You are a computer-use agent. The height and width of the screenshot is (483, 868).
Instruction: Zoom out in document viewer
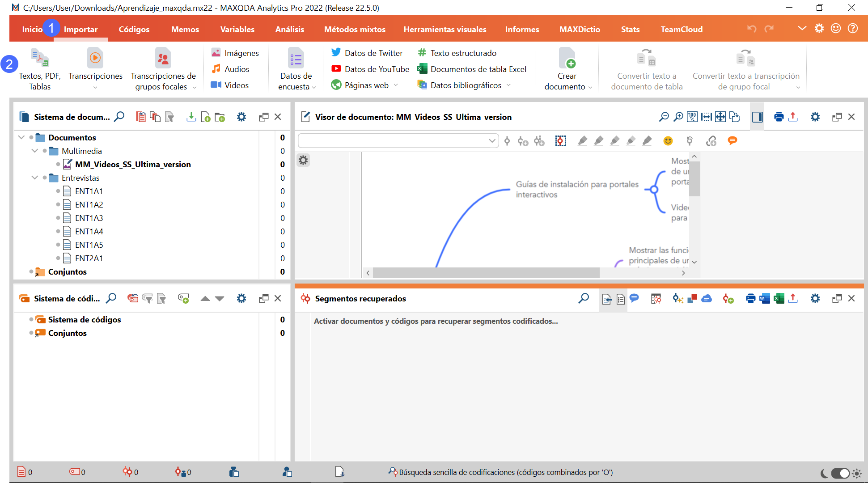tap(664, 117)
